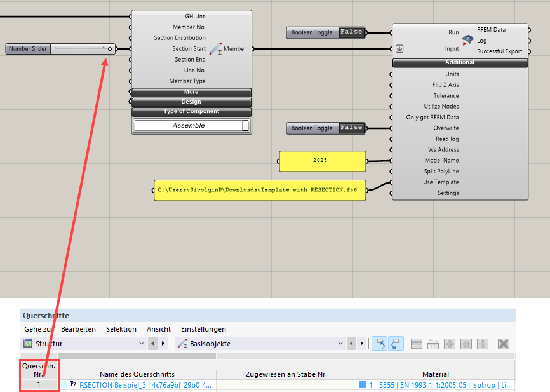Expand the Additional section on the RFEM component
This screenshot has width=550, height=392.
tap(460, 62)
